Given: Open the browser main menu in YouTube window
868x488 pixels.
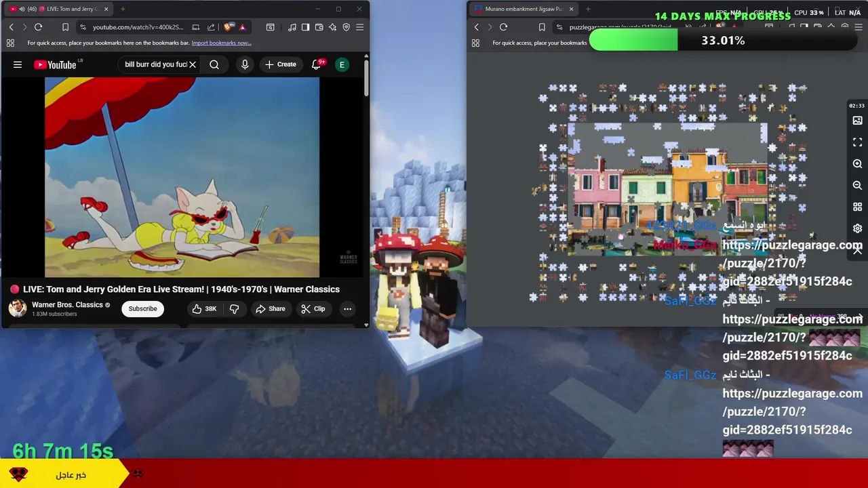Looking at the screenshot, I should pos(359,27).
